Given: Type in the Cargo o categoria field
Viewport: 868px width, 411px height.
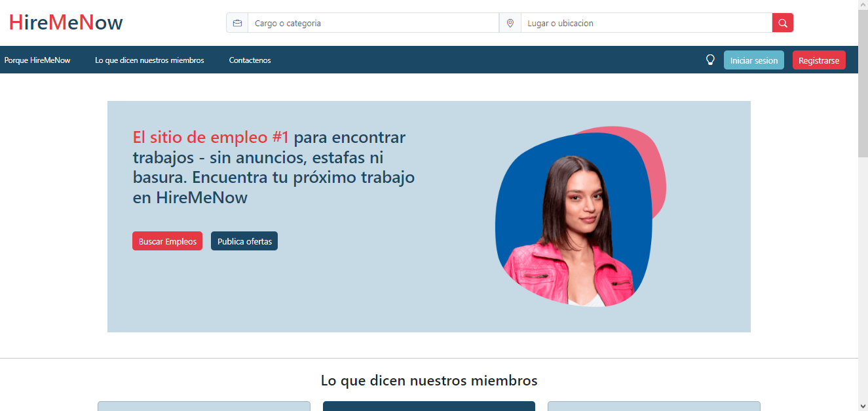Looking at the screenshot, I should 372,23.
